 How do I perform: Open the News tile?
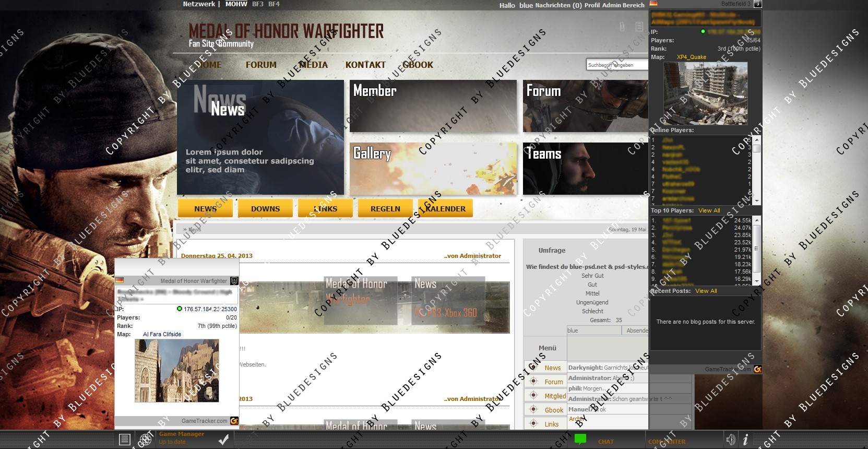pos(260,137)
